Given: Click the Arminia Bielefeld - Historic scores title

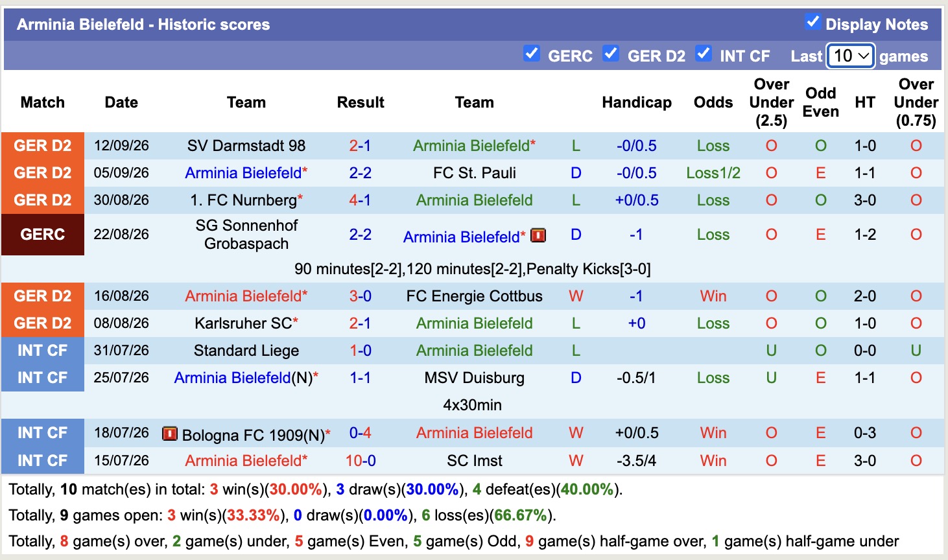Looking at the screenshot, I should tap(143, 25).
